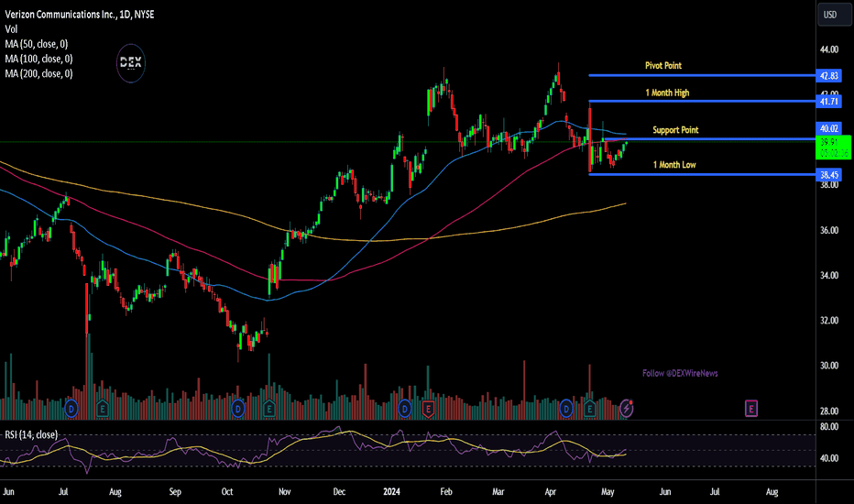
Task: Click the 41.71 price label
Action: [828, 102]
